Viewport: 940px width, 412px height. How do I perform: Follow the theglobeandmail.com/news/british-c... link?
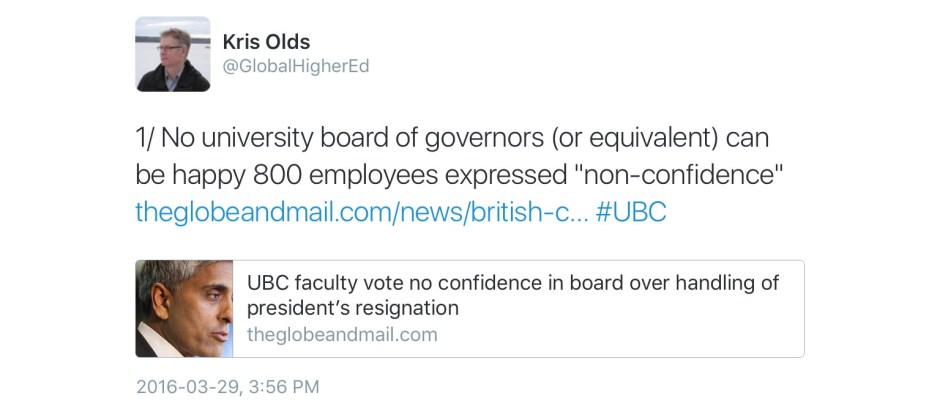pyautogui.click(x=360, y=213)
